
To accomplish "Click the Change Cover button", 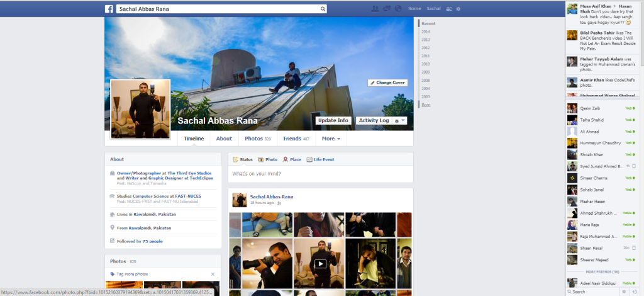I will pos(387,83).
